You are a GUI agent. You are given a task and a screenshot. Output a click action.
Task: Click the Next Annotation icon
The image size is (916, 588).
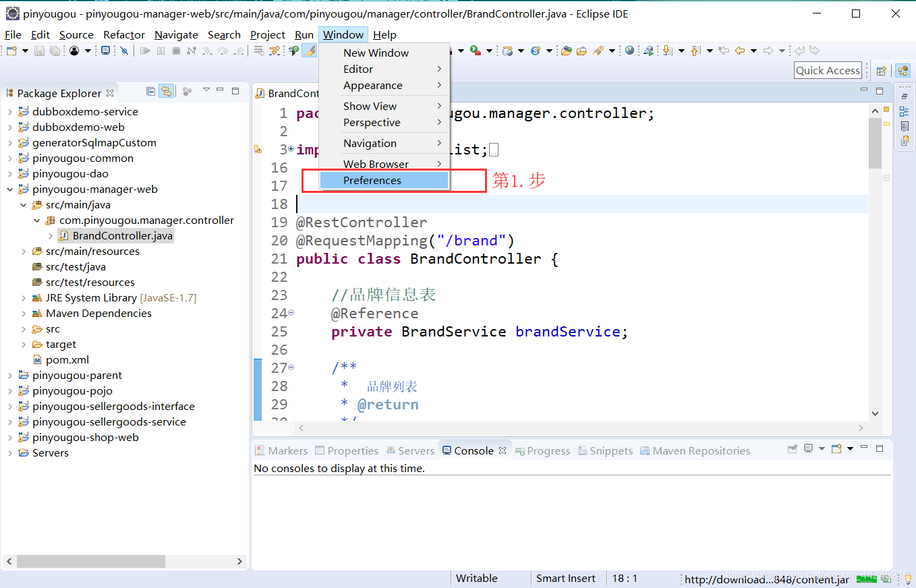667,51
